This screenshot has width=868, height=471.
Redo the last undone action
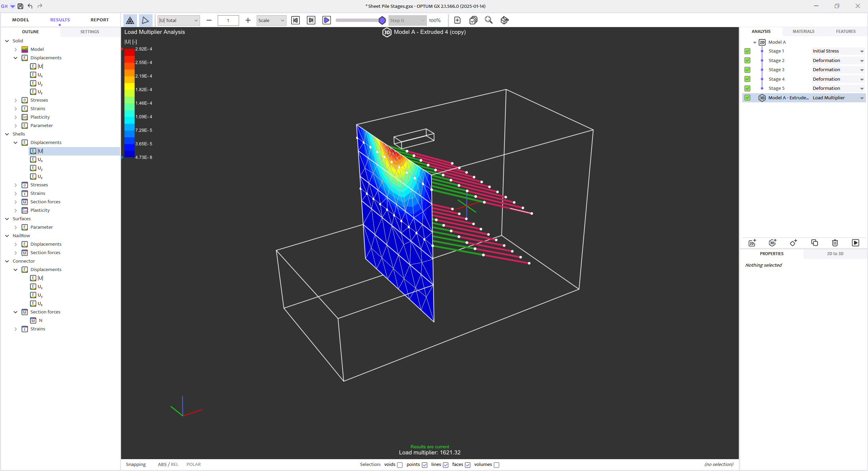tap(40, 6)
